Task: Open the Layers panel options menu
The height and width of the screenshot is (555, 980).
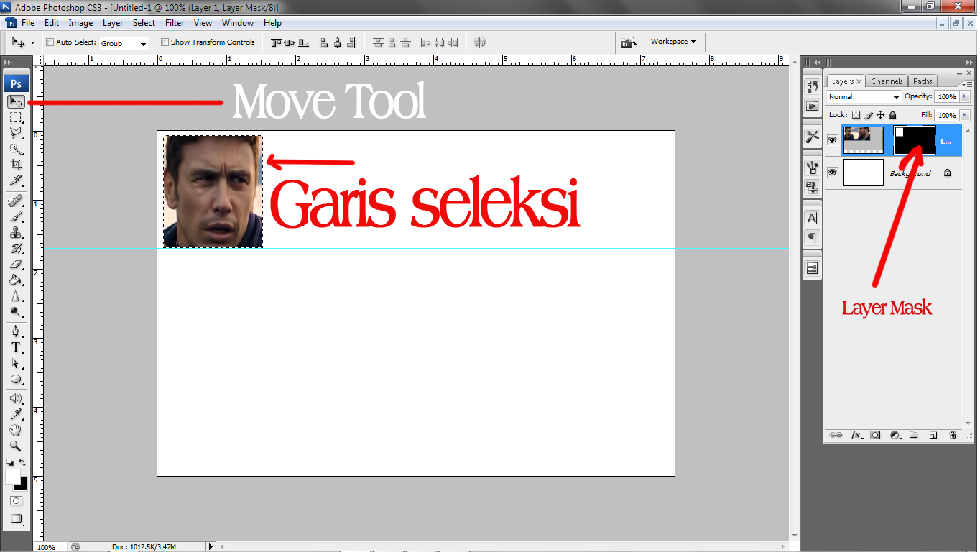Action: click(x=966, y=85)
